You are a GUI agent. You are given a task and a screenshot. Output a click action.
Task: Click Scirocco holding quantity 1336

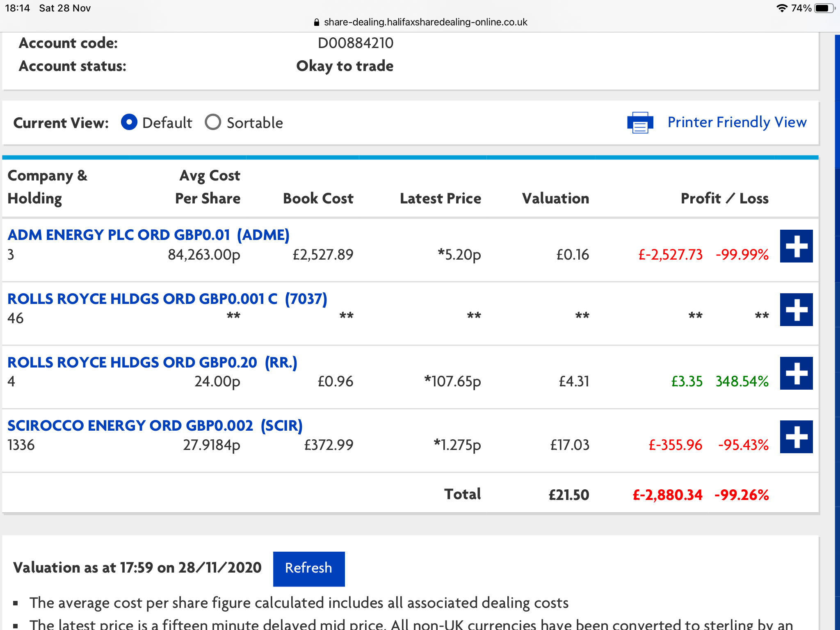pyautogui.click(x=21, y=445)
